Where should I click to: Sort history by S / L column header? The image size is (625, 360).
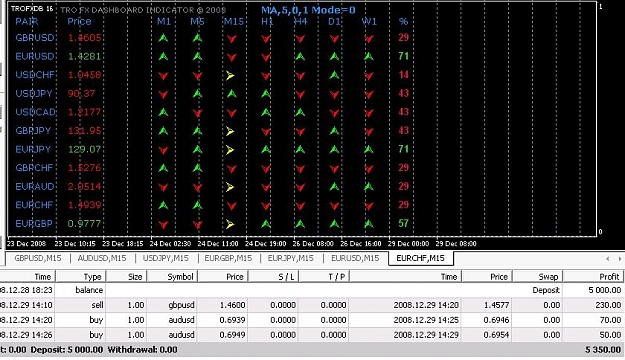pyautogui.click(x=273, y=277)
